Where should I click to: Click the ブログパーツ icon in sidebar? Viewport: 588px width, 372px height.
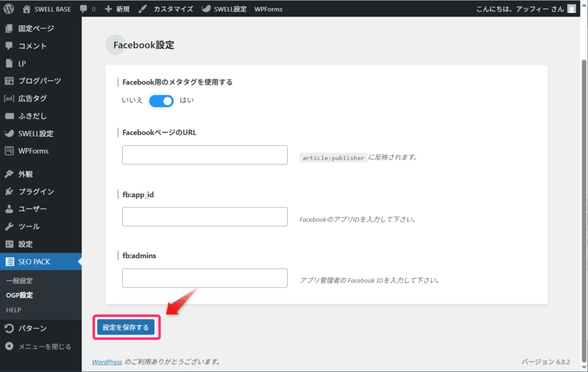click(9, 80)
